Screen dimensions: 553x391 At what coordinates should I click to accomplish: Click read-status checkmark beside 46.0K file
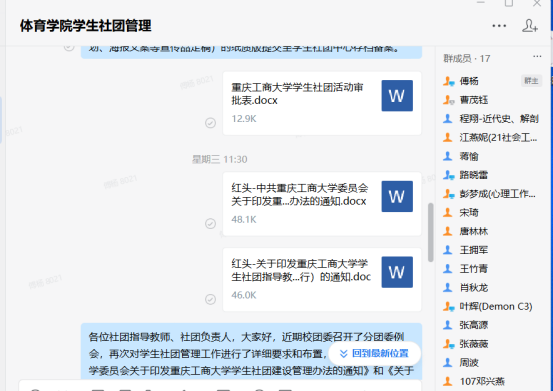(211, 299)
